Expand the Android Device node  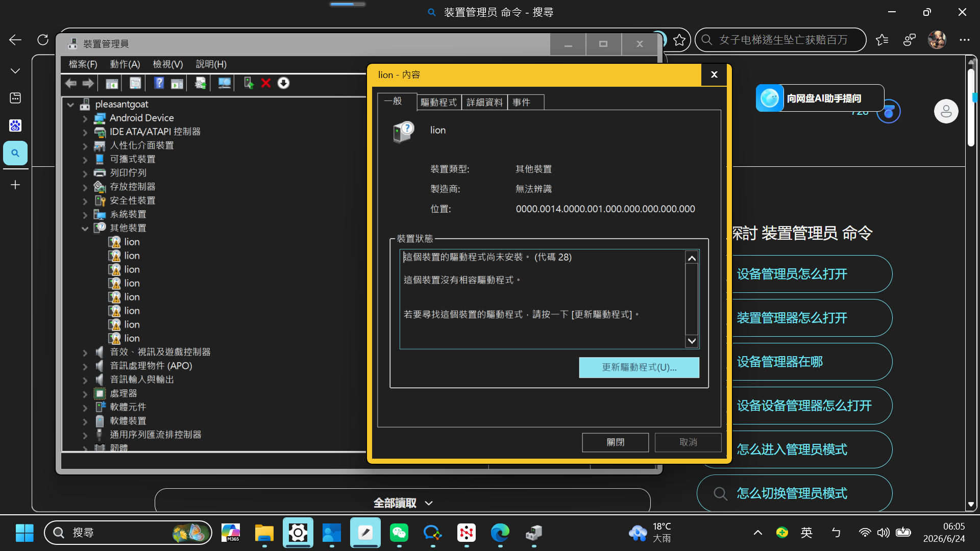[85, 118]
